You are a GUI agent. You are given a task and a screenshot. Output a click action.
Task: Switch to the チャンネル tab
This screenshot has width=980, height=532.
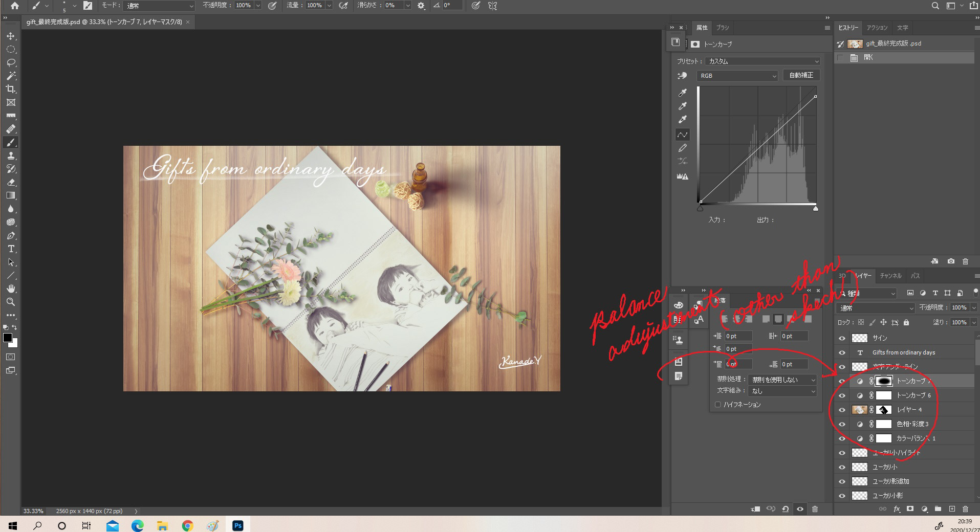point(891,276)
